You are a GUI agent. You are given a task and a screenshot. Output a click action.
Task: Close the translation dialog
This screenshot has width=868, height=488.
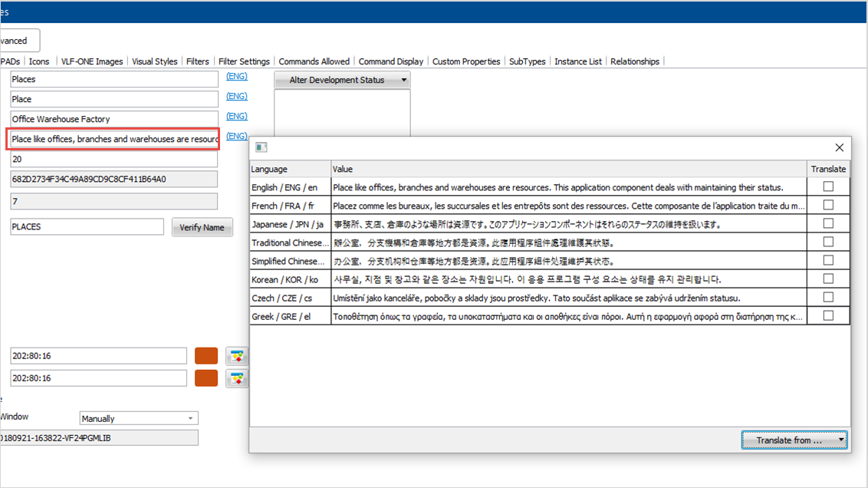pyautogui.click(x=839, y=147)
